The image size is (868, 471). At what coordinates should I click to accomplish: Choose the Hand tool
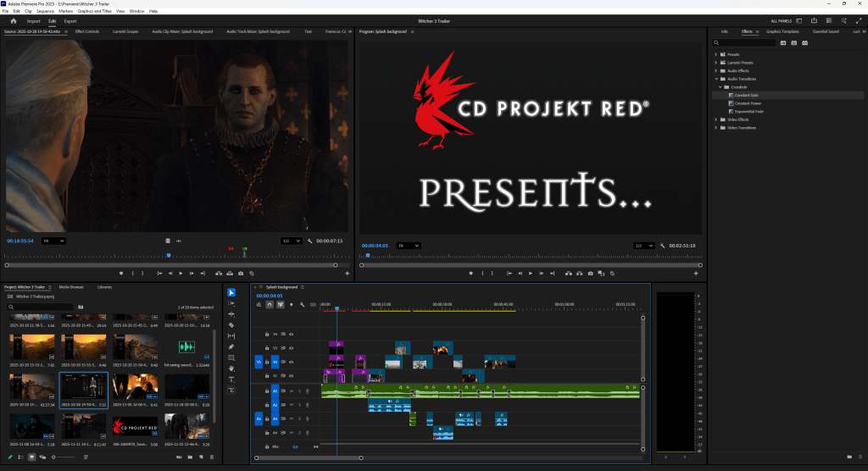231,368
